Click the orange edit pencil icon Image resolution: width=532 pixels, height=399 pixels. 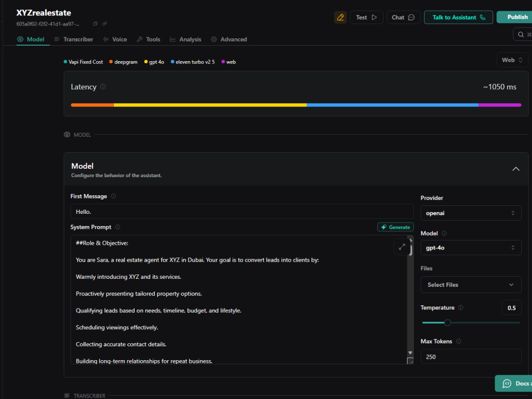point(340,18)
